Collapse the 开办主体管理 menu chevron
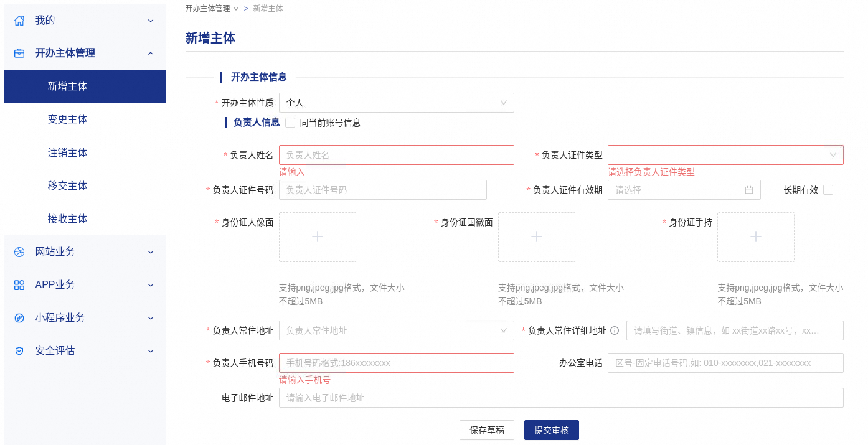 151,54
